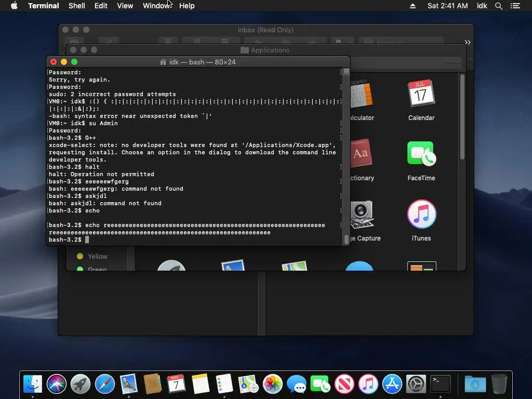Open the Shell menu
The image size is (532, 399).
pos(77,6)
